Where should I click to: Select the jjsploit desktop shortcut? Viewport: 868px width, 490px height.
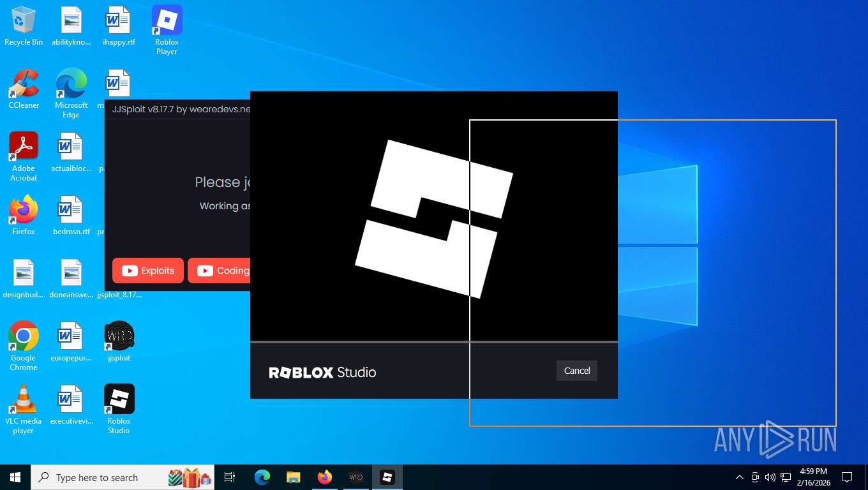pyautogui.click(x=119, y=342)
